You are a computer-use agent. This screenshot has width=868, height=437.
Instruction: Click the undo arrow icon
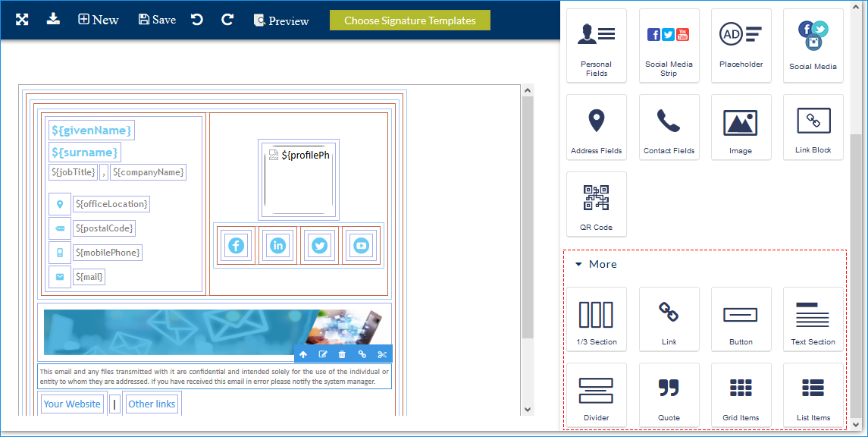197,20
